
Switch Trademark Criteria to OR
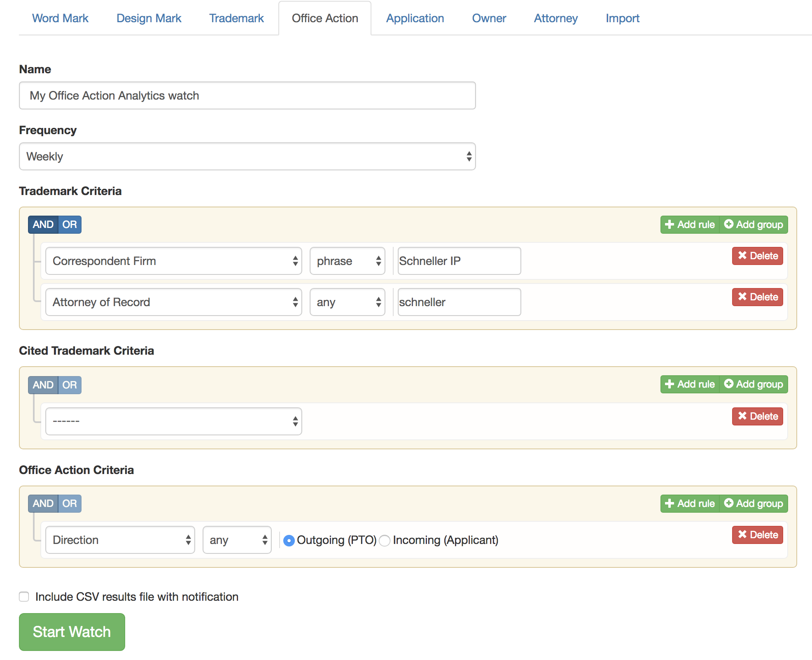(x=70, y=225)
